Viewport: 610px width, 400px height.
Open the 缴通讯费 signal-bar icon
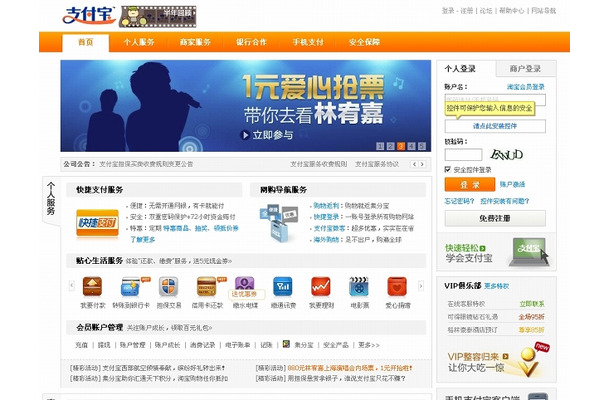point(283,287)
